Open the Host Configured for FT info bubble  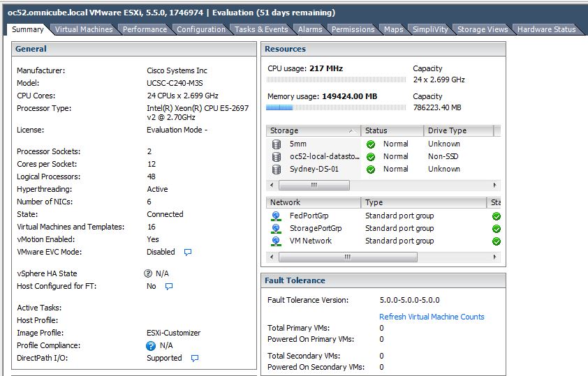tap(169, 287)
